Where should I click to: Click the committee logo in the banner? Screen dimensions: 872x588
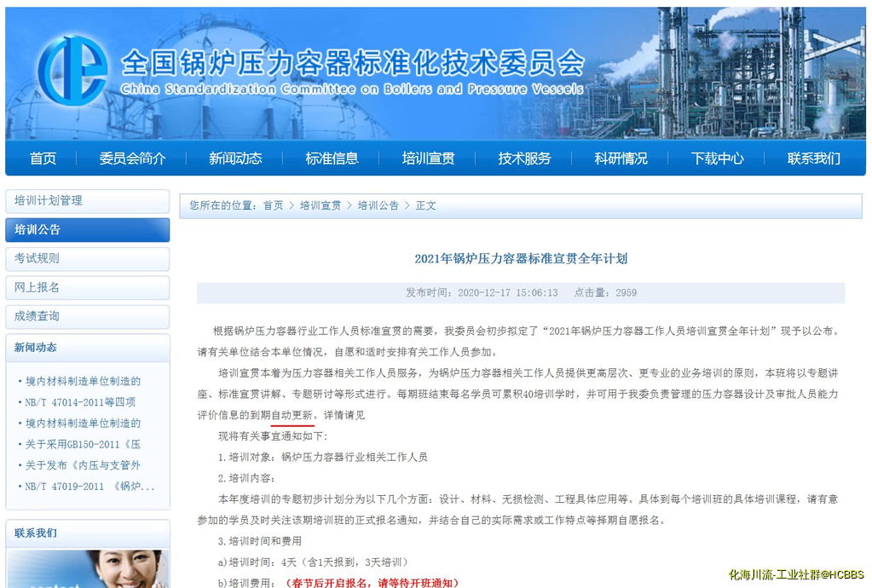point(73,70)
